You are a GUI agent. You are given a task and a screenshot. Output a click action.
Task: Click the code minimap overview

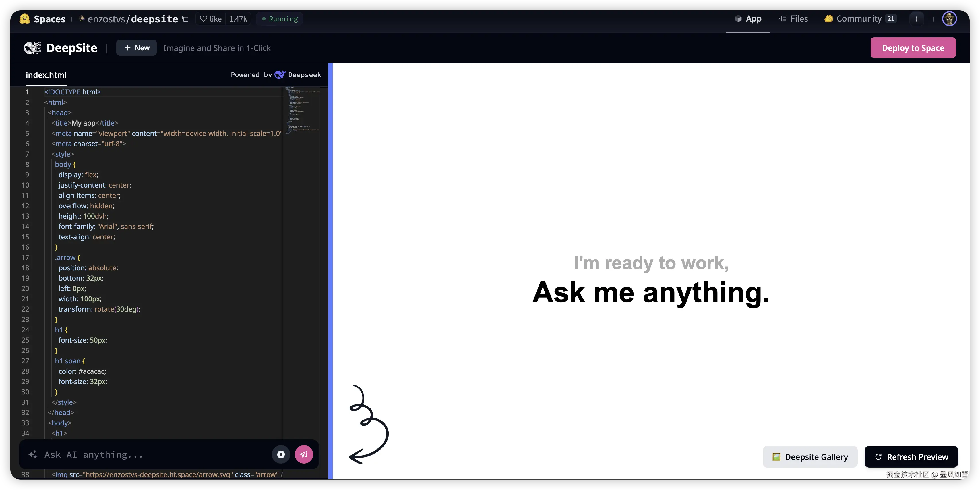[303, 110]
